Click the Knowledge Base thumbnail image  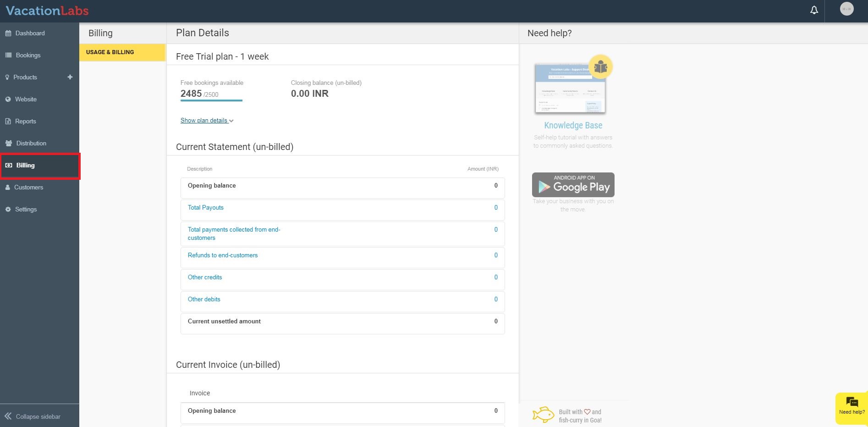[571, 88]
